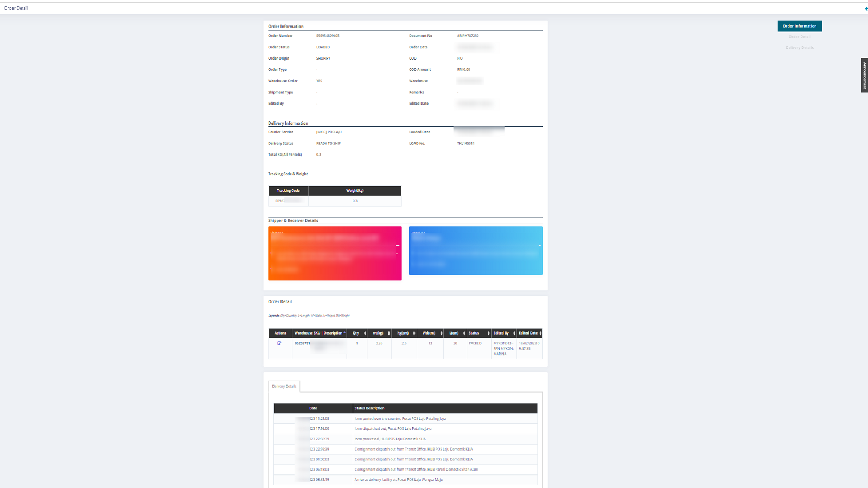The image size is (868, 488).
Task: Sort the table by the Qty column
Action: (357, 333)
